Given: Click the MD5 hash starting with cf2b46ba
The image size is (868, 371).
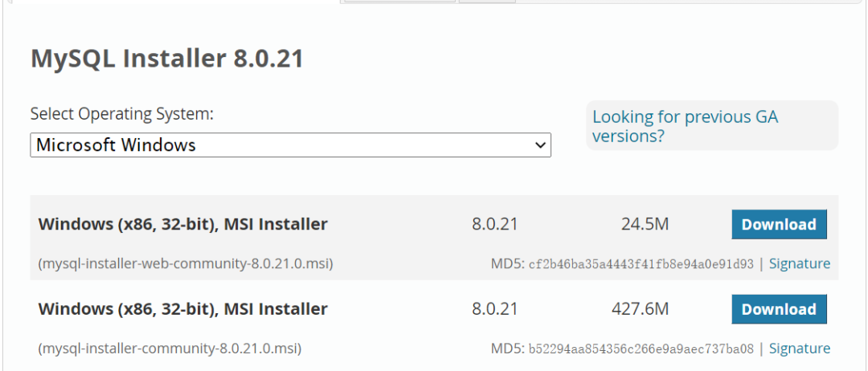Looking at the screenshot, I should 641,264.
